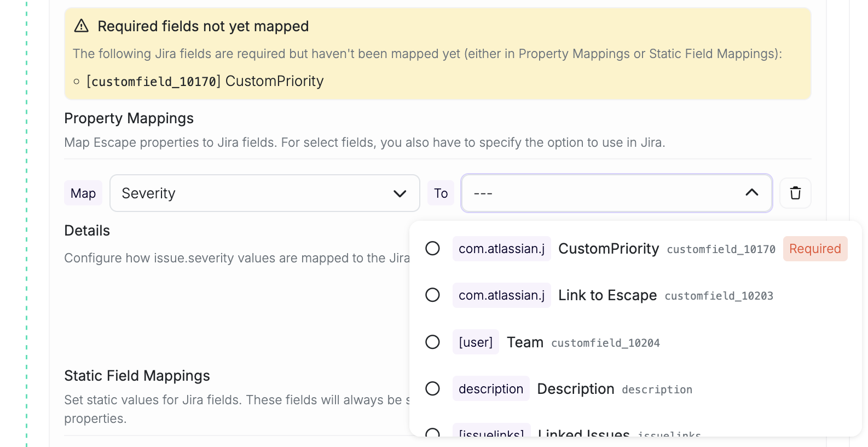Image resolution: width=868 pixels, height=447 pixels.
Task: Click the chevron-down arrow in Severity dropdown
Action: tap(400, 193)
